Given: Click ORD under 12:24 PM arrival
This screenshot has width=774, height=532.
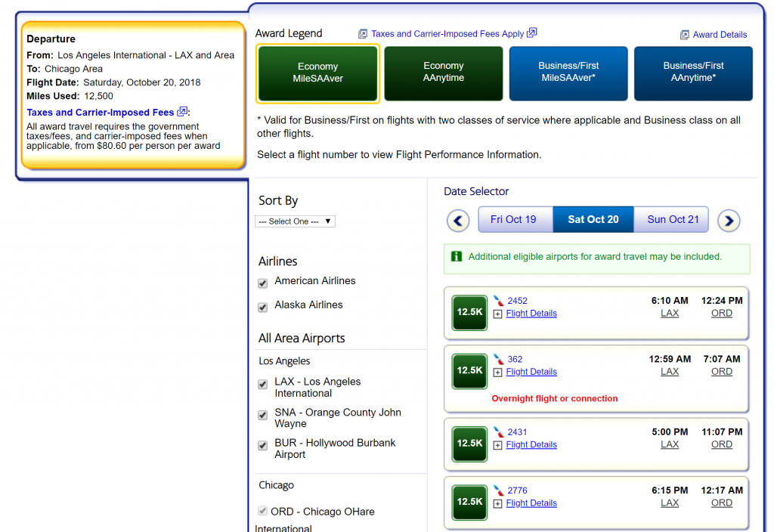Looking at the screenshot, I should point(721,314).
